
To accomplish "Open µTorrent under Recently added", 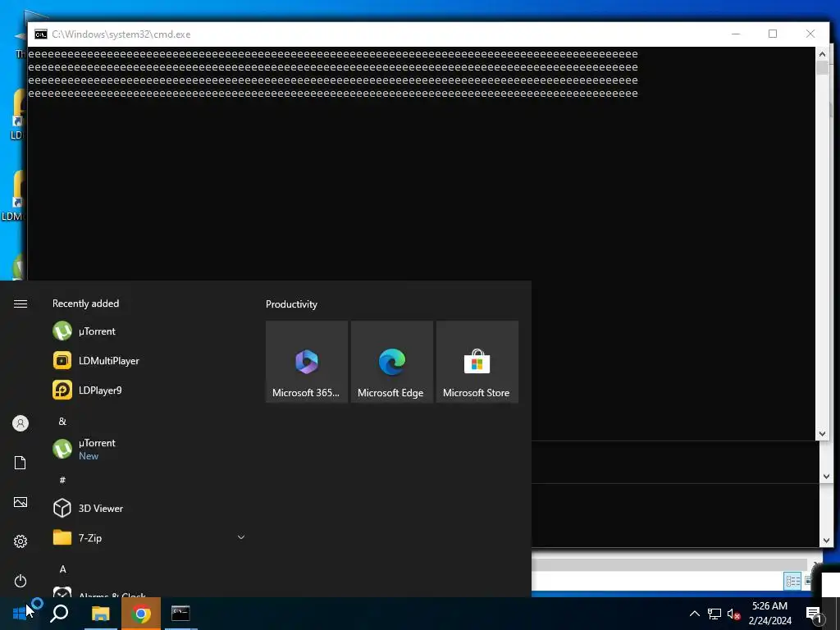I will (x=84, y=331).
